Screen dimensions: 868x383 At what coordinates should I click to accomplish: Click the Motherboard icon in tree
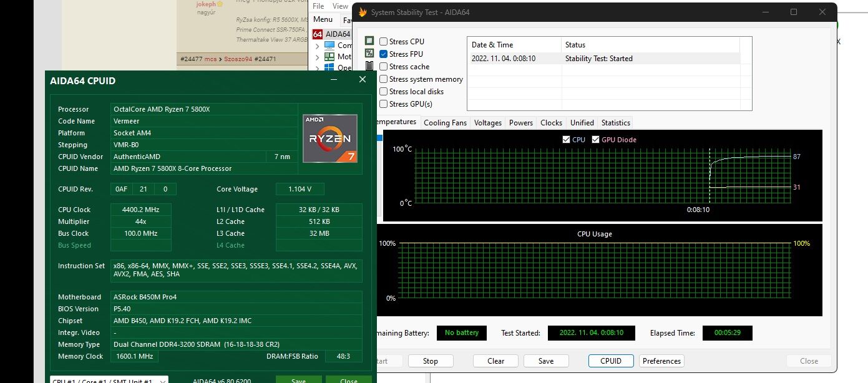329,57
